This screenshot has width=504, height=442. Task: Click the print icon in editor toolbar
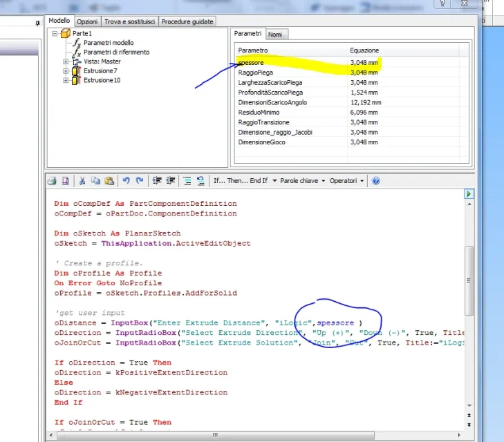point(52,181)
